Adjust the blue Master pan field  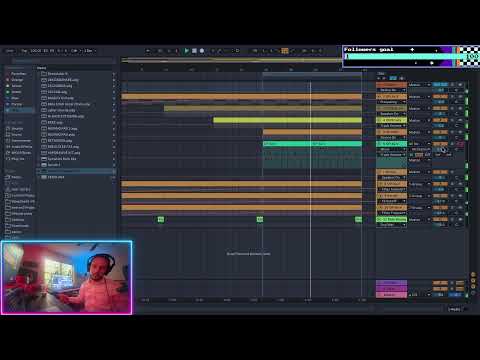point(455,295)
